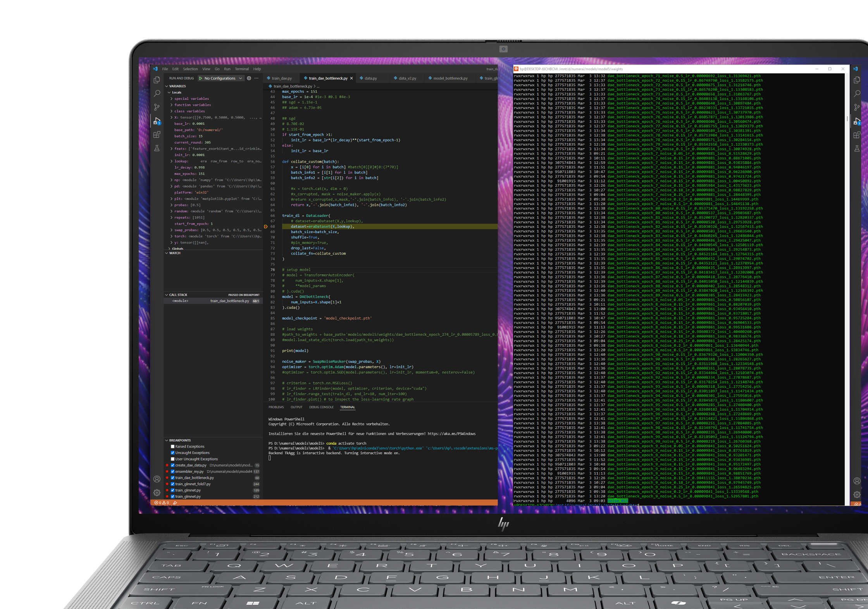The height and width of the screenshot is (609, 868).
Task: Open the No Configurations dropdown
Action: [220, 78]
